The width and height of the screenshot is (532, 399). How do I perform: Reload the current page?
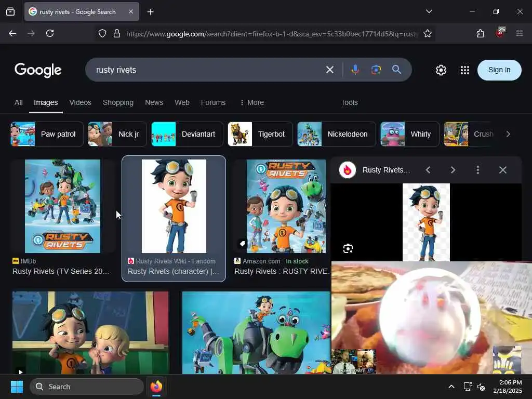pos(50,33)
